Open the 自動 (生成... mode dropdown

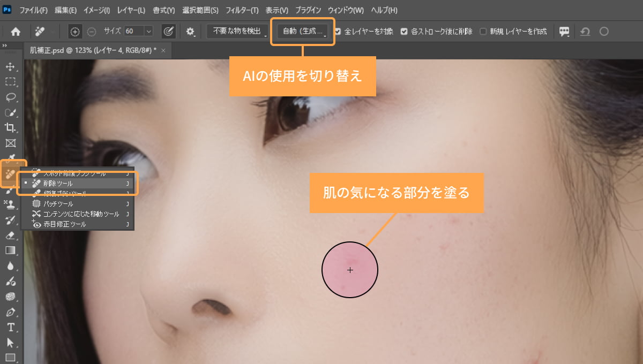point(303,32)
